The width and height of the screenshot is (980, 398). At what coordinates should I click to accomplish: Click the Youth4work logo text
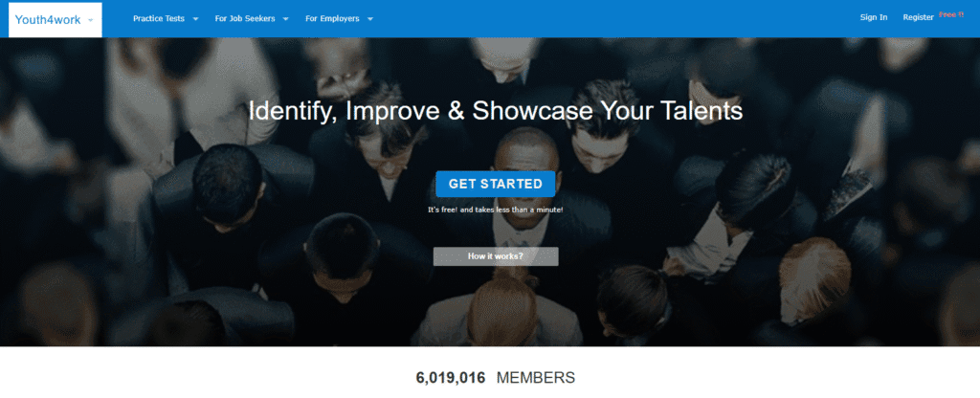48,19
